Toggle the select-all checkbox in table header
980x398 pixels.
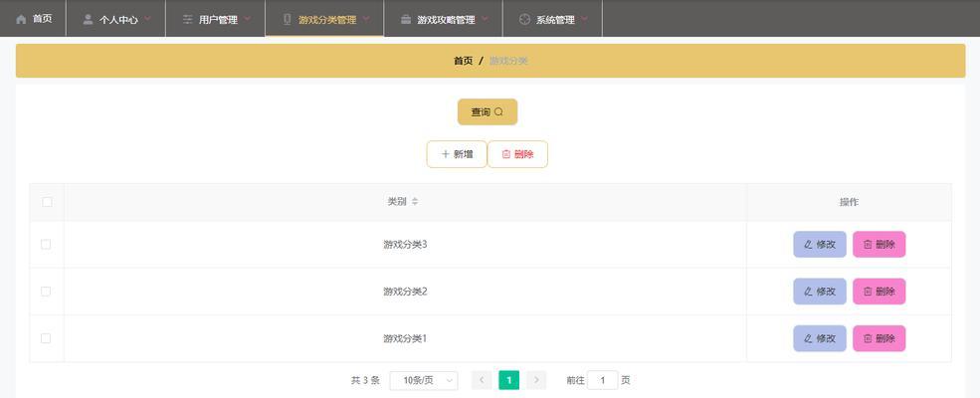pos(47,202)
